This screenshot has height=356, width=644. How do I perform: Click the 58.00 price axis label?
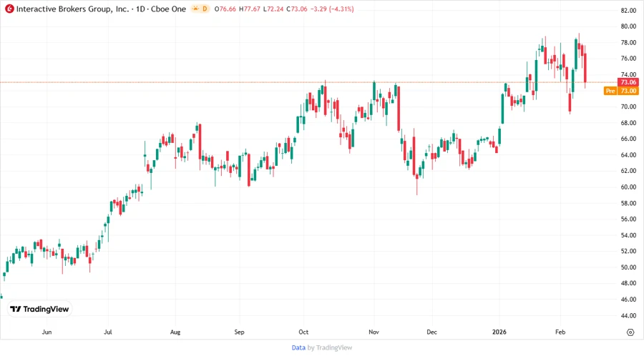click(628, 204)
